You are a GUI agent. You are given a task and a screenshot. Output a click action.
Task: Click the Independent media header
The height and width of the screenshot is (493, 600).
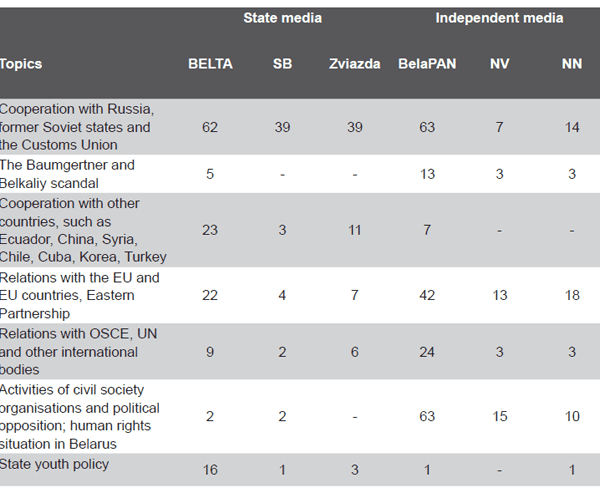point(499,18)
